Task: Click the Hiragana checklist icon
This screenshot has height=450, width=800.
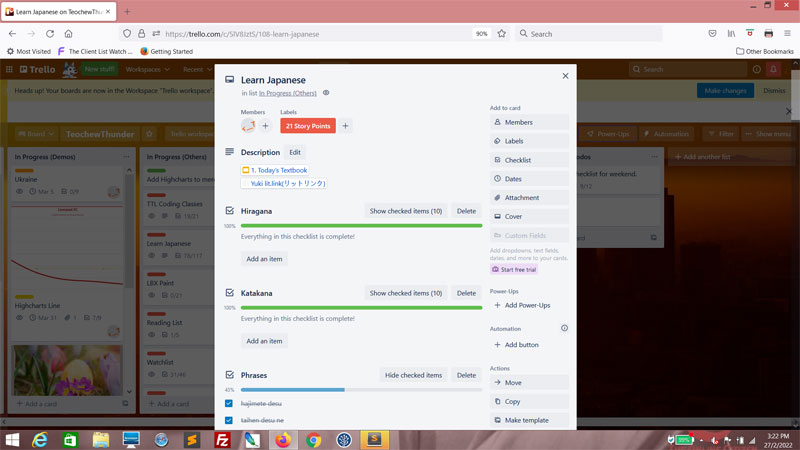Action: click(230, 211)
